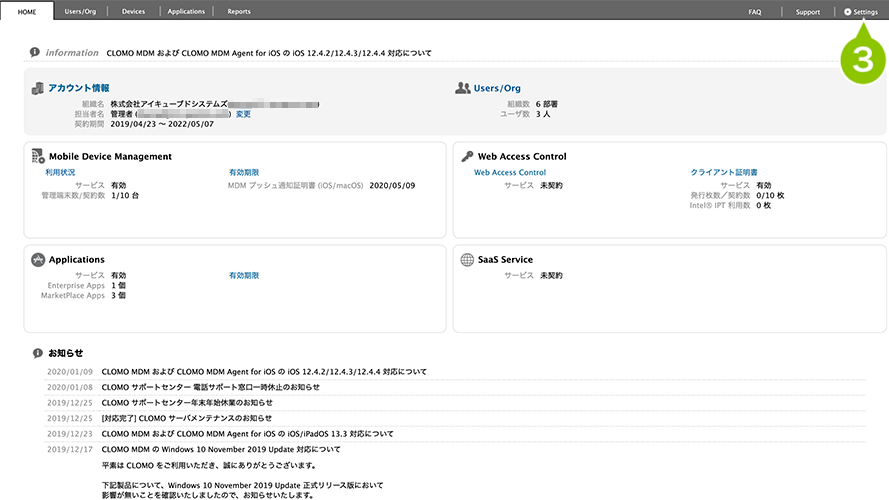889x500 pixels.
Task: Open the Support menu item
Action: [807, 12]
